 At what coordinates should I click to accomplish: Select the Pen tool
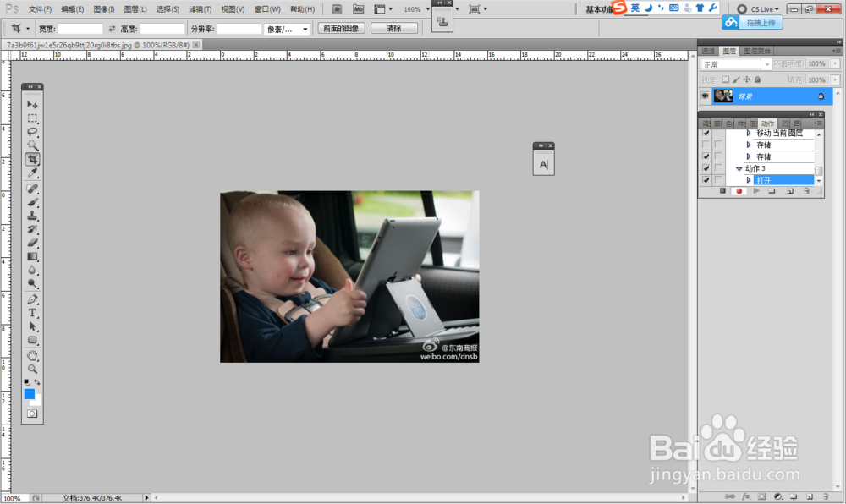pyautogui.click(x=32, y=299)
